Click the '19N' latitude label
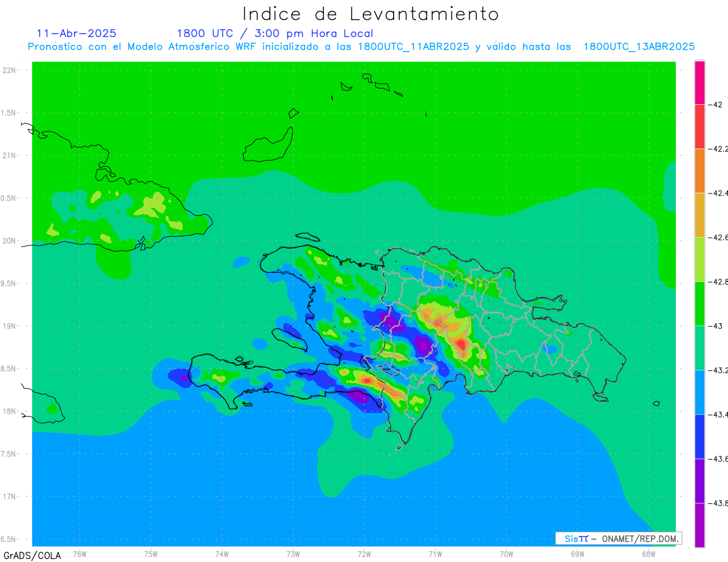Screen dimensions: 728x562 click(10, 326)
